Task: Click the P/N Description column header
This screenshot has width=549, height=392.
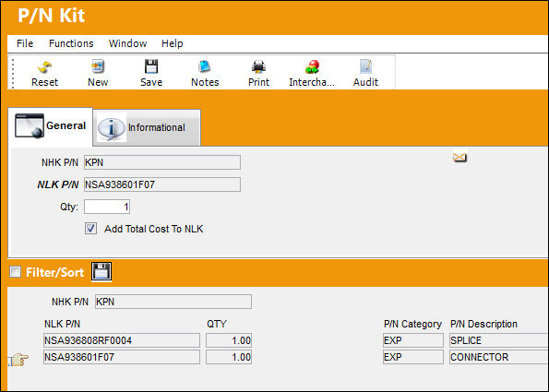Action: tap(483, 324)
